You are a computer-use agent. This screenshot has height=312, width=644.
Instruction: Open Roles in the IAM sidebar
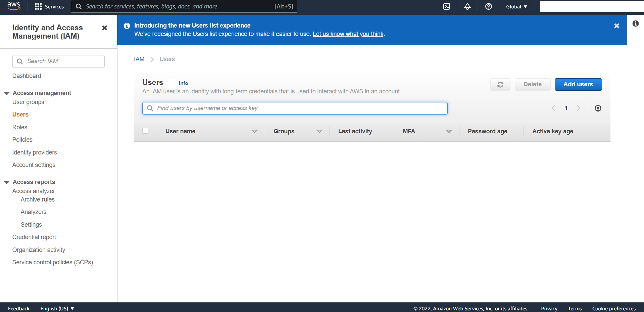click(19, 127)
